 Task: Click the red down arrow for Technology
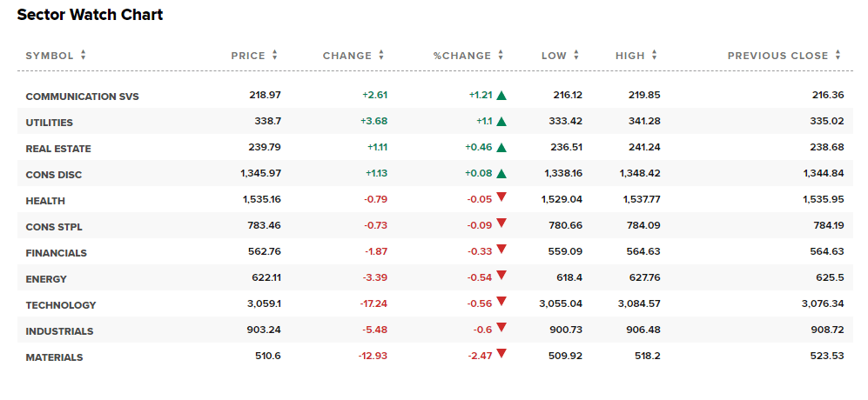pos(501,302)
